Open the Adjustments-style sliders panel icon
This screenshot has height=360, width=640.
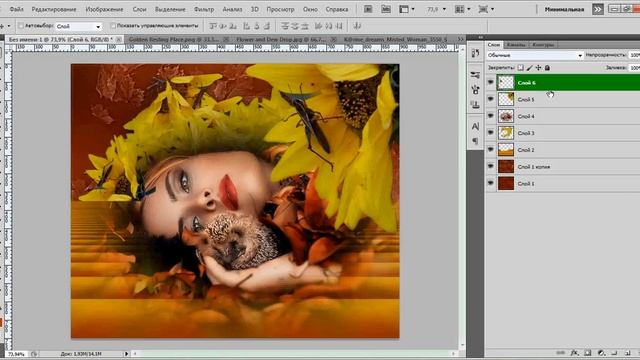point(475,75)
